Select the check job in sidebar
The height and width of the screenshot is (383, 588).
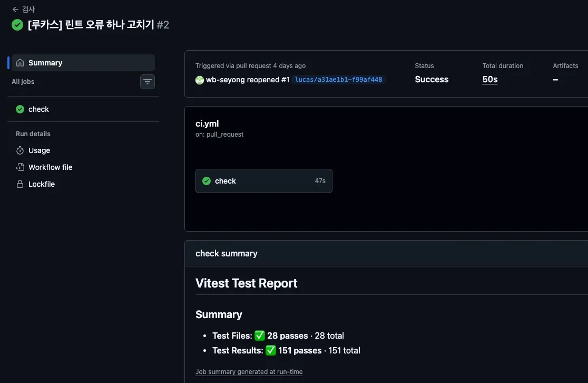point(83,109)
